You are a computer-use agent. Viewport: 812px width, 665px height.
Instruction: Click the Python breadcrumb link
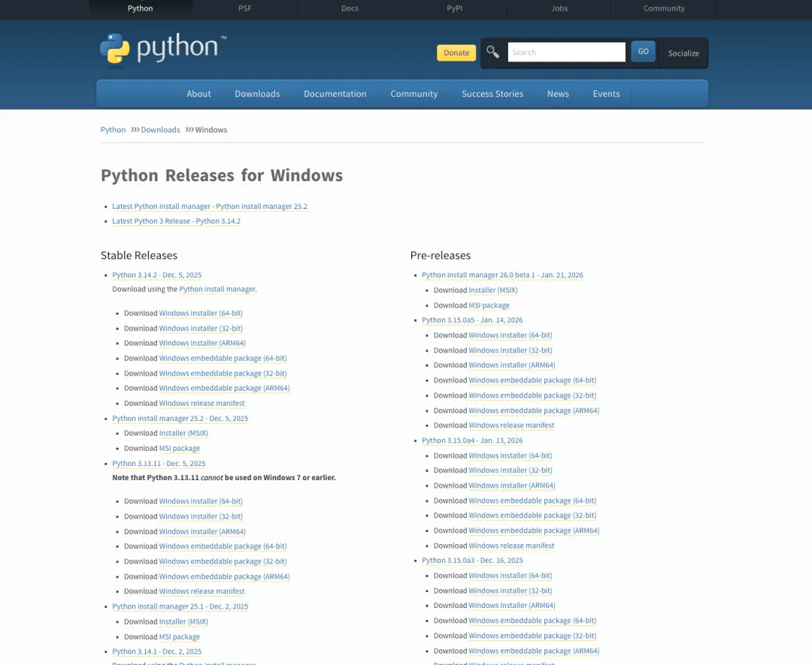point(113,130)
